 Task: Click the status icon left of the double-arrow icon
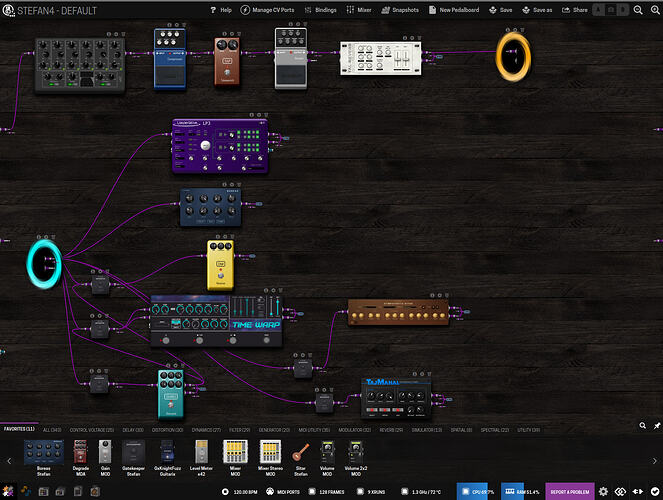620,492
